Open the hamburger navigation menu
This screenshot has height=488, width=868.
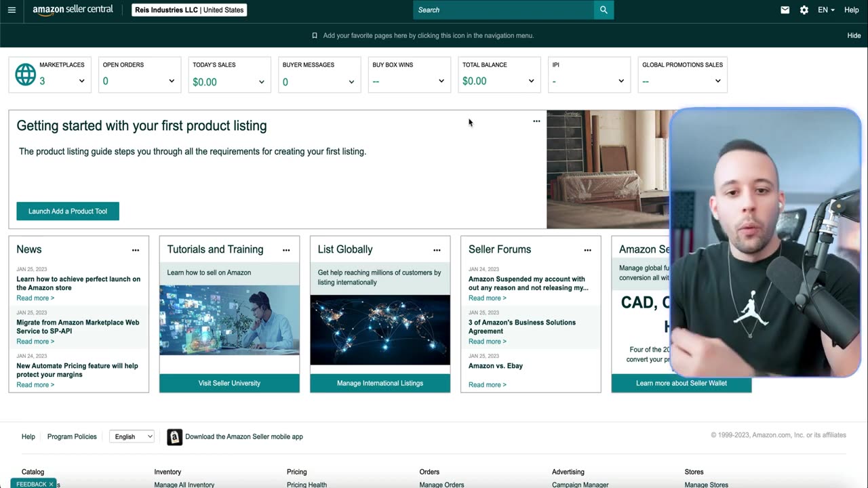(x=12, y=10)
